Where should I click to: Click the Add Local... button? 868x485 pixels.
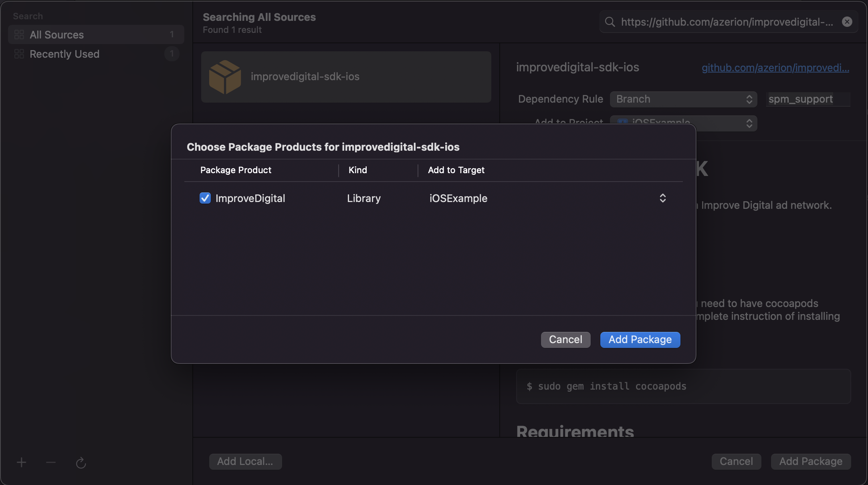coord(245,461)
